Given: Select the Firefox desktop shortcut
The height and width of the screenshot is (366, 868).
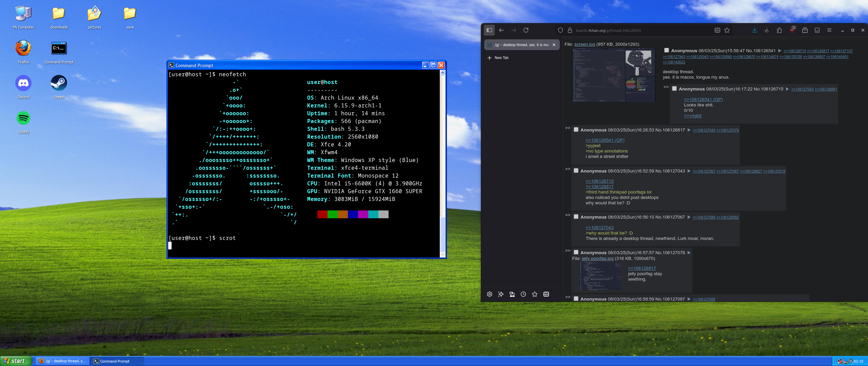Looking at the screenshot, I should [x=23, y=52].
